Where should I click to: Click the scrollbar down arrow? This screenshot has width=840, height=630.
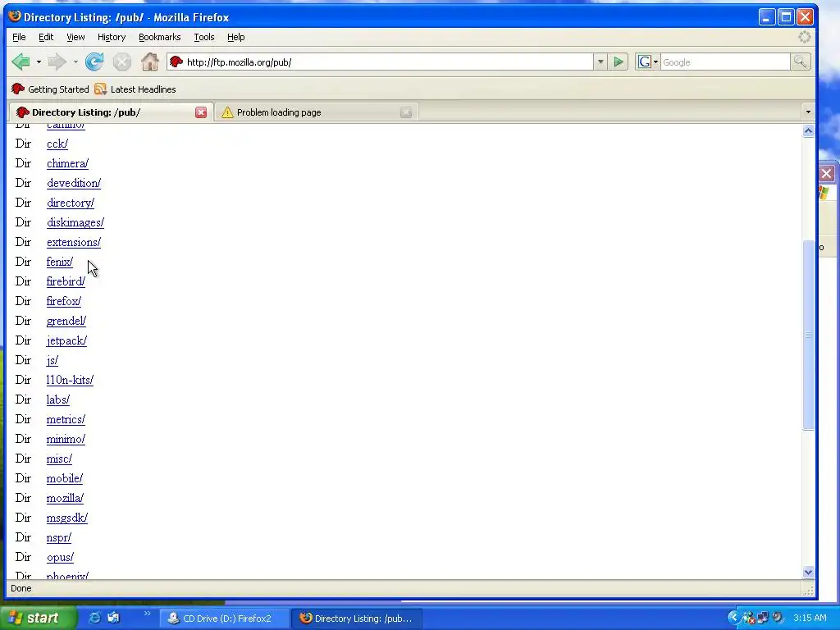(x=808, y=572)
